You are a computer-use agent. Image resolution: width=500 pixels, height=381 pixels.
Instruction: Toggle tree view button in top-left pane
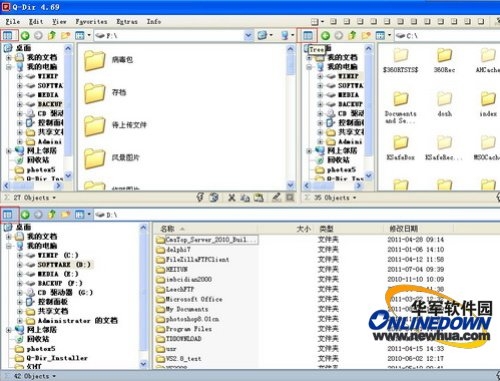(x=8, y=35)
